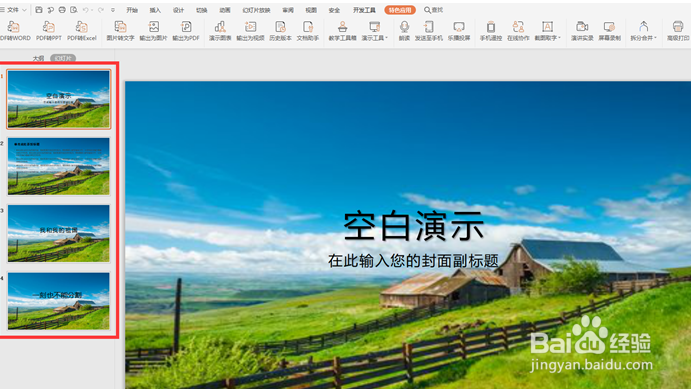Select slide 1 thumbnail 空白演示

(x=59, y=99)
